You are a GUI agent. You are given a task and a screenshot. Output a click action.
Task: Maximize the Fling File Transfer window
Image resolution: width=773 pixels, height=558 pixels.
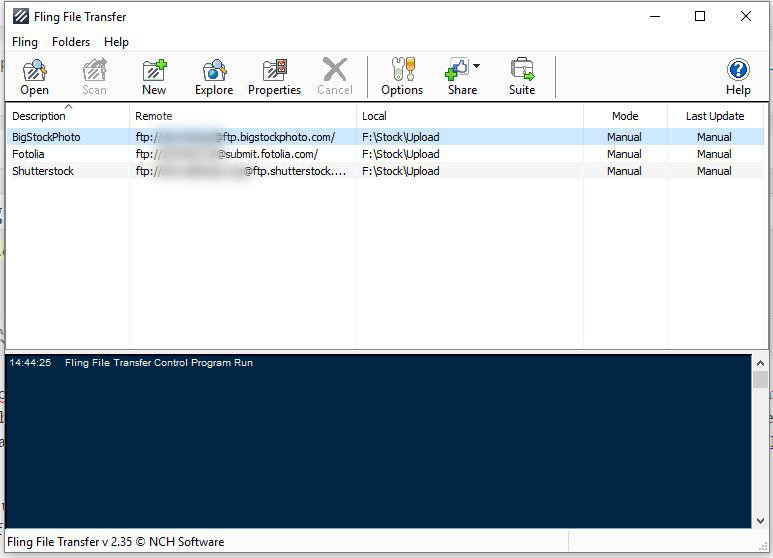tap(700, 16)
